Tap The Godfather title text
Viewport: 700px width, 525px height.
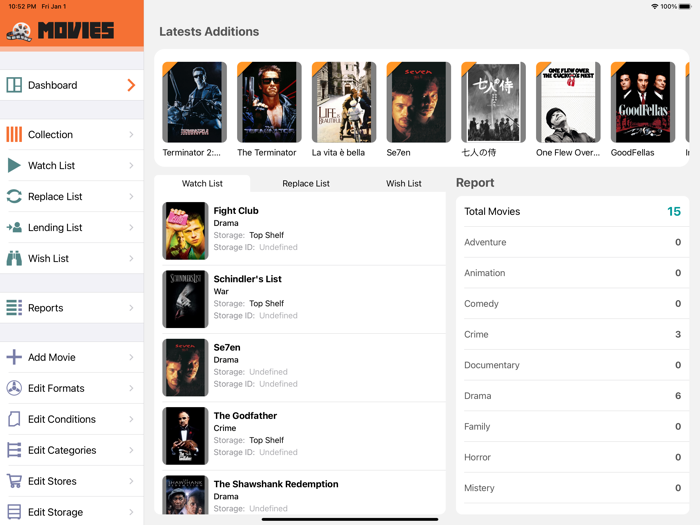[245, 416]
